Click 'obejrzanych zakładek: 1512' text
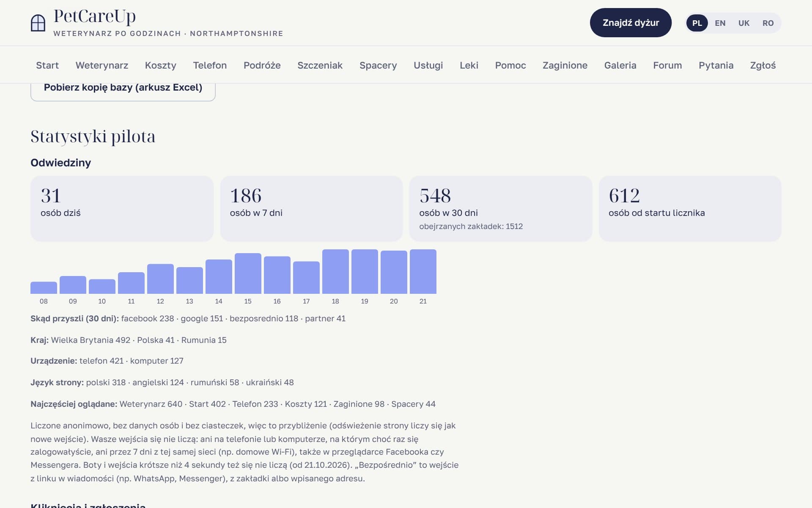 point(471,226)
